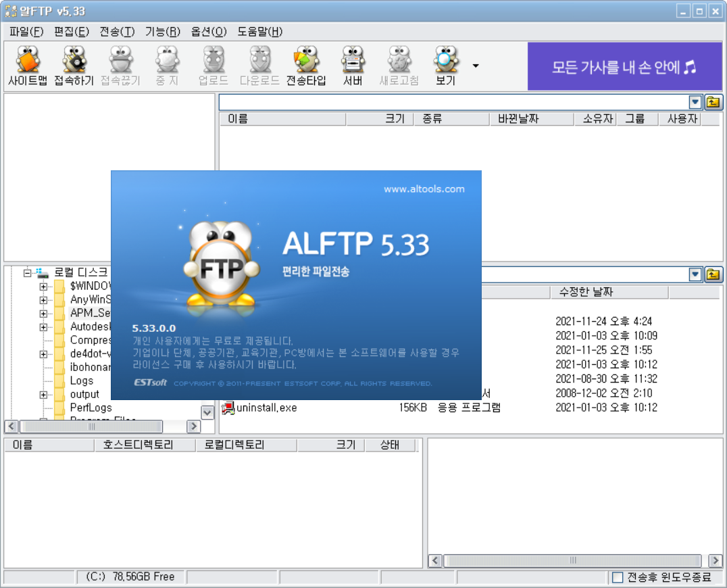Click the remote parent folder icon
Viewport: 727px width, 588px height.
(x=713, y=102)
